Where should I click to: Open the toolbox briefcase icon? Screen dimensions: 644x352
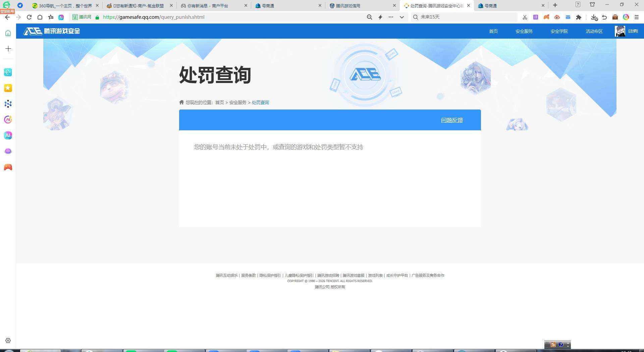click(615, 17)
